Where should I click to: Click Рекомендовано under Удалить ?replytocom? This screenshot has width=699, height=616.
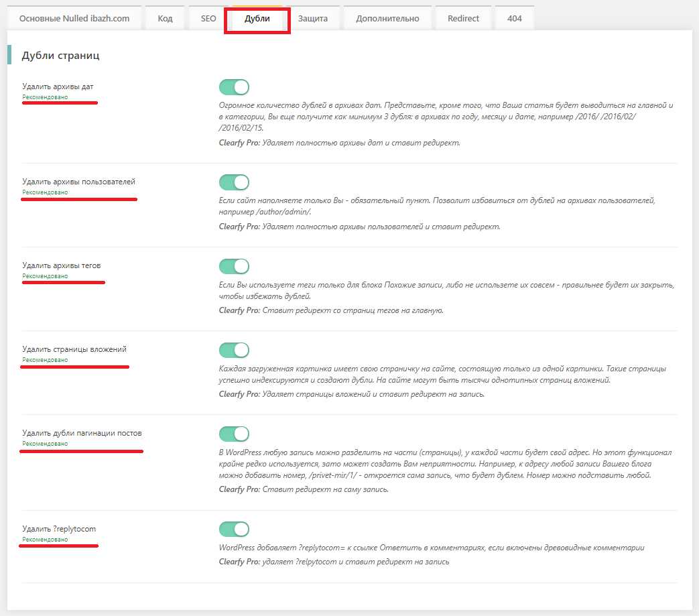coord(45,540)
